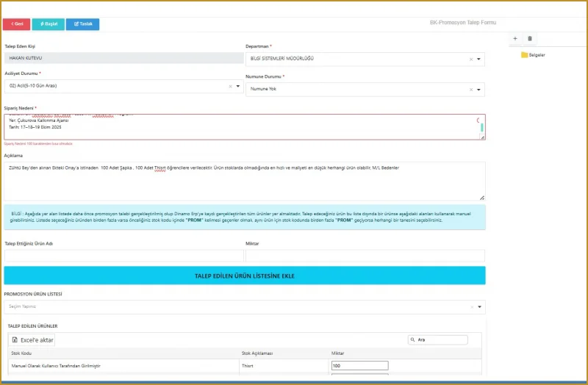Export the table with Excel'e aktar
The image size is (588, 385).
coord(33,340)
